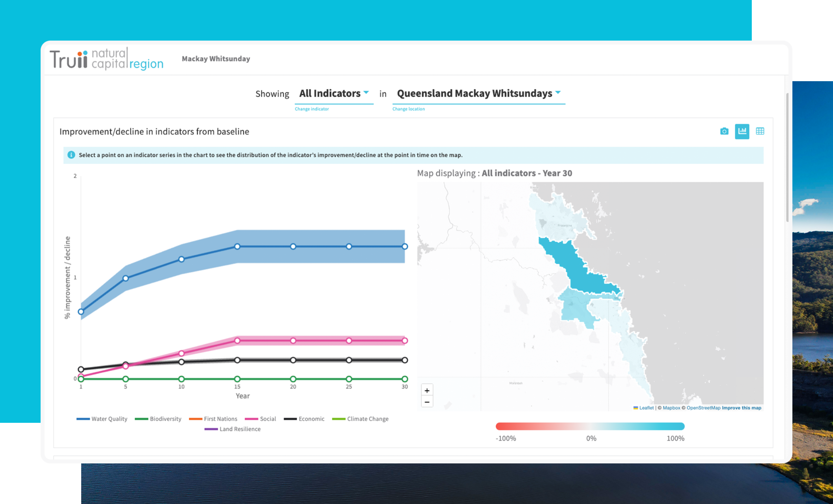Click the -100% to 100% color gradient legend
Viewport: 833px width, 504px height.
click(x=590, y=426)
